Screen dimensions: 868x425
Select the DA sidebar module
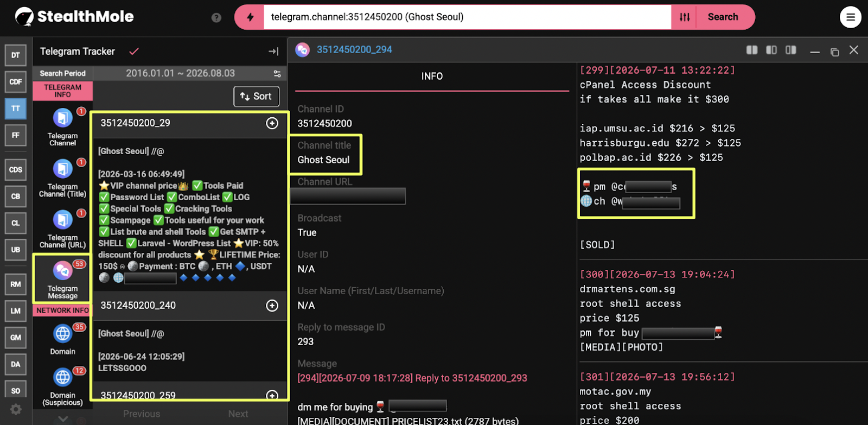coord(16,364)
